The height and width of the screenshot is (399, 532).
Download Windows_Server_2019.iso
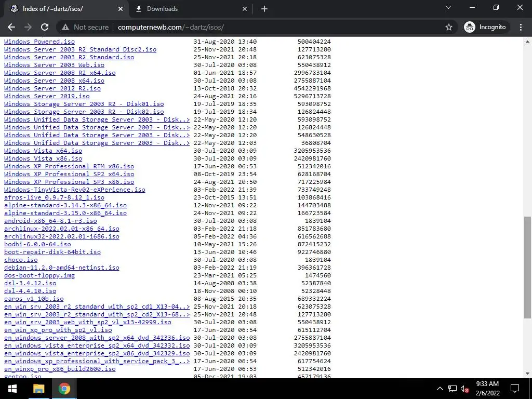(47, 96)
